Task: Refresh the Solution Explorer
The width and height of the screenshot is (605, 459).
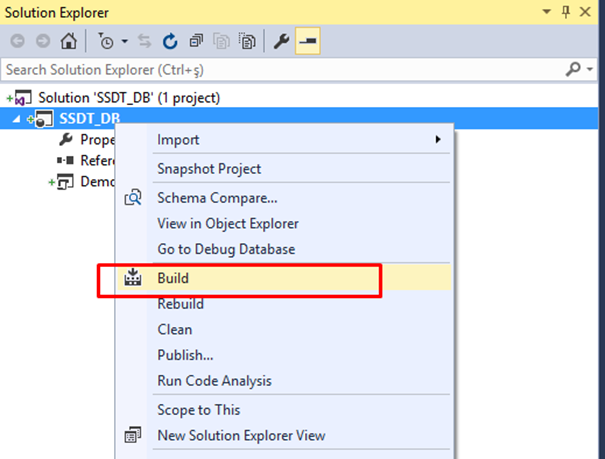Action: coord(170,41)
